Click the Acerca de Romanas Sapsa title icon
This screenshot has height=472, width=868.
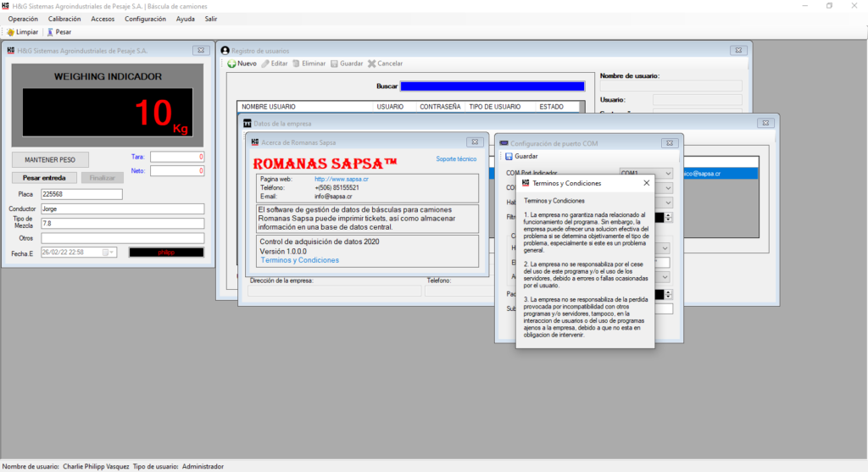tap(254, 142)
